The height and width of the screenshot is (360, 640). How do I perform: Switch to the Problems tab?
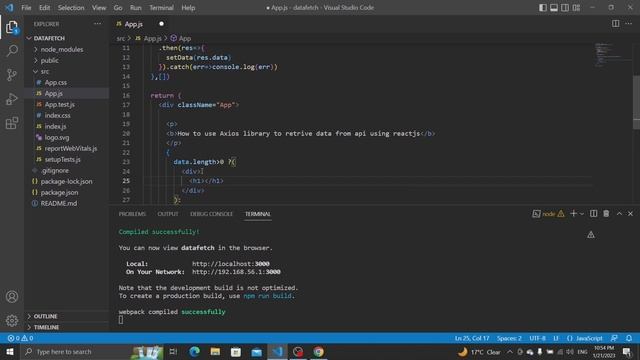(x=132, y=214)
